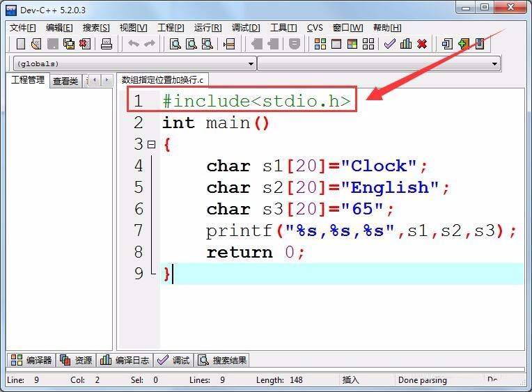Click the s1[20]="Clock" declaration line
This screenshot has width=532, height=392.
317,166
